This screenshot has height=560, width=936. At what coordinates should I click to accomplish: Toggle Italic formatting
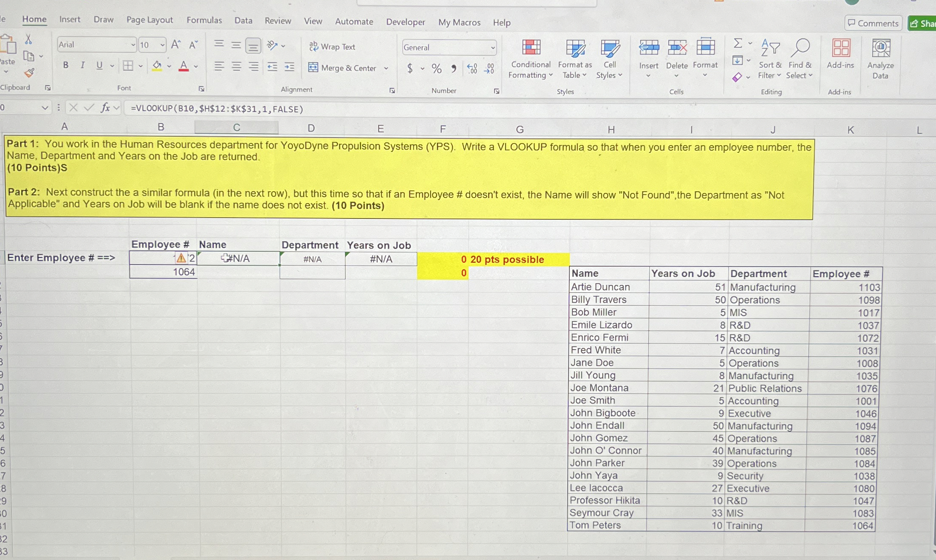pyautogui.click(x=83, y=65)
